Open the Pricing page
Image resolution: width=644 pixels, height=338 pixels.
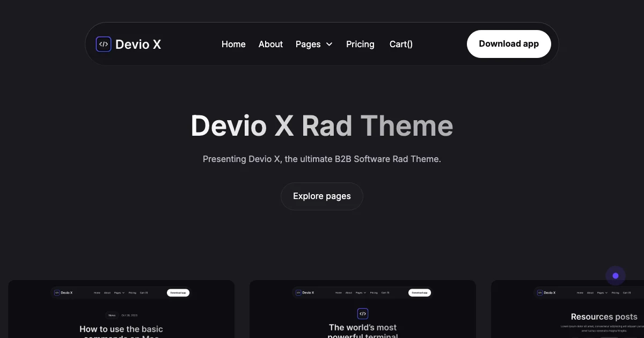pyautogui.click(x=360, y=44)
